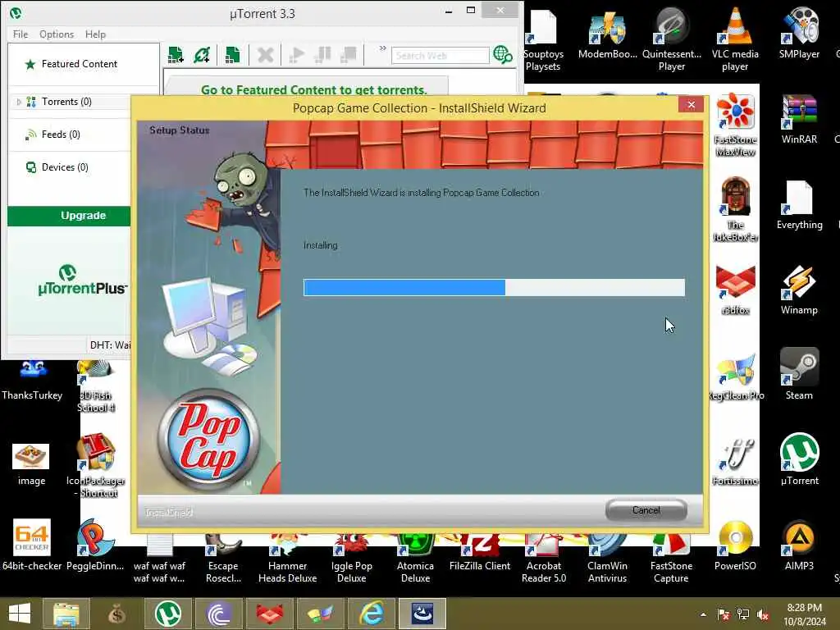Click the SMPlayer desktop icon
Screen dimensions: 840x630
click(x=799, y=33)
